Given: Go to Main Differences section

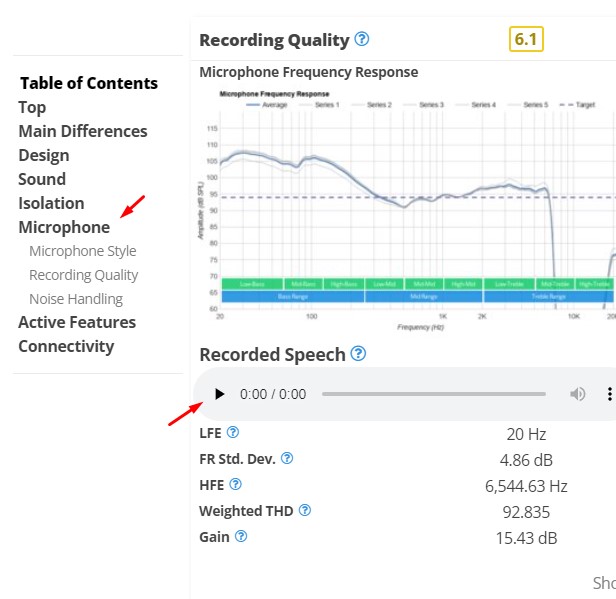Looking at the screenshot, I should 83,131.
